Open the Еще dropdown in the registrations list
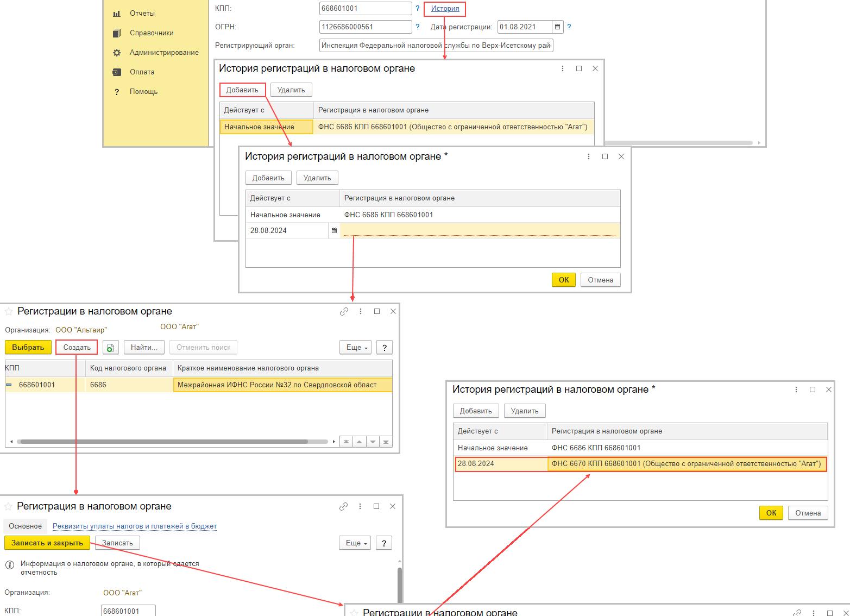The height and width of the screenshot is (616, 850). tap(356, 347)
